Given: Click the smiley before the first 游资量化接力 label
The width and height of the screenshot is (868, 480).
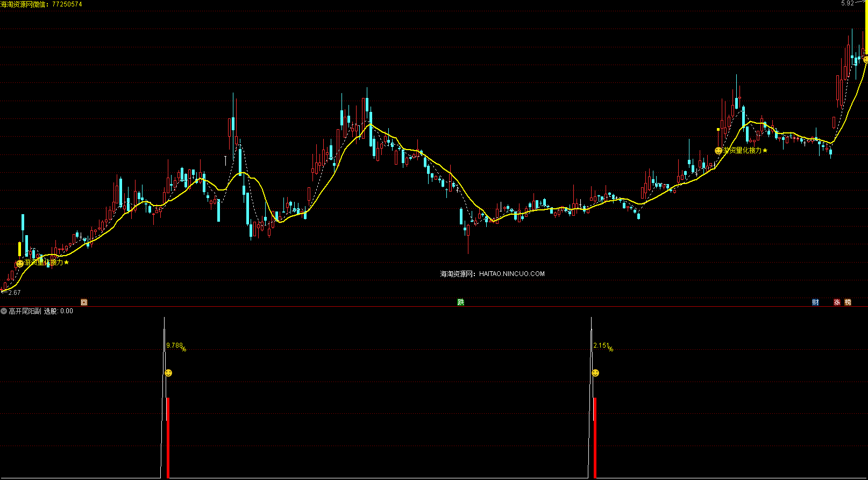Looking at the screenshot, I should [20, 264].
